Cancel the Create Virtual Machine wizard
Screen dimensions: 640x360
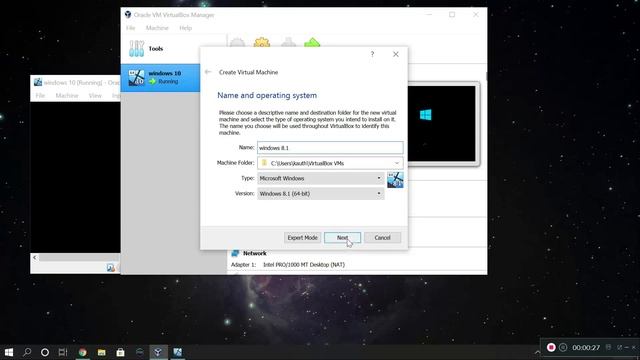(382, 238)
